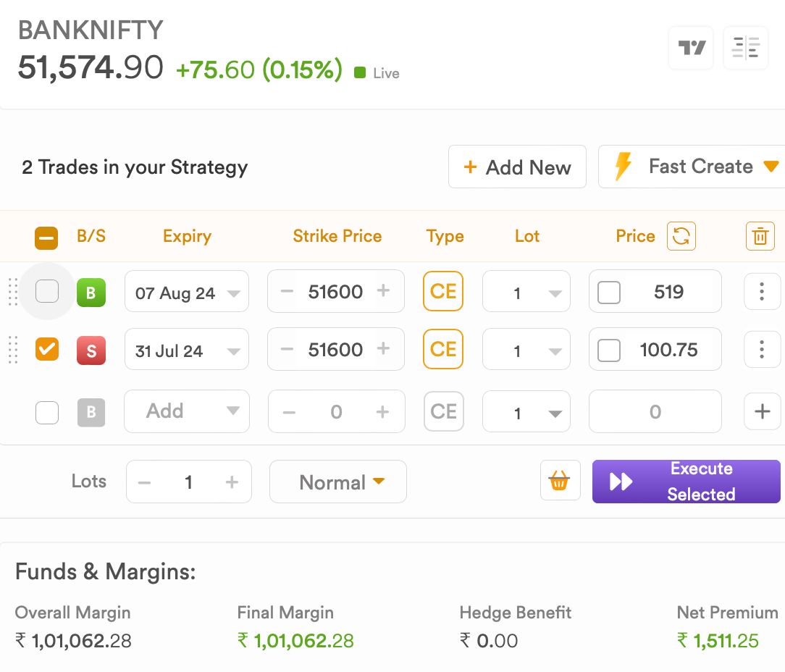The image size is (785, 672).
Task: Toggle CE type in 31 Jul 24 row
Action: tap(443, 349)
